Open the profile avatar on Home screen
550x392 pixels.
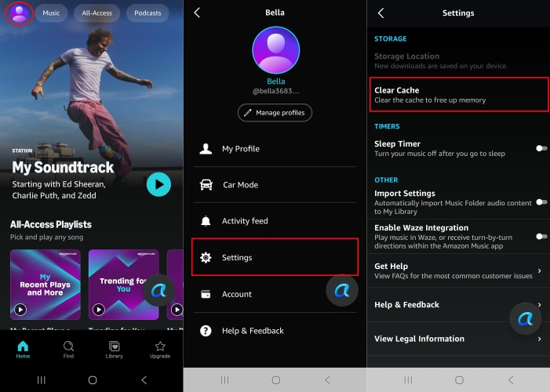[20, 13]
